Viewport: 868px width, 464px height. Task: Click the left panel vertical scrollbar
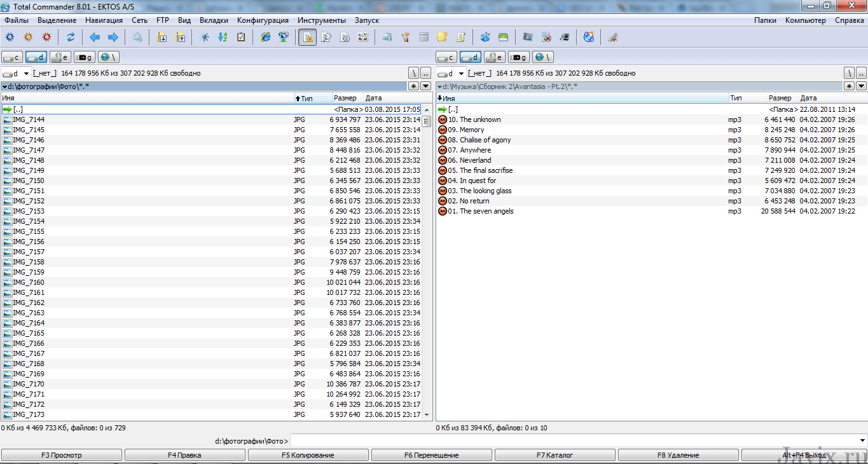pyautogui.click(x=427, y=262)
